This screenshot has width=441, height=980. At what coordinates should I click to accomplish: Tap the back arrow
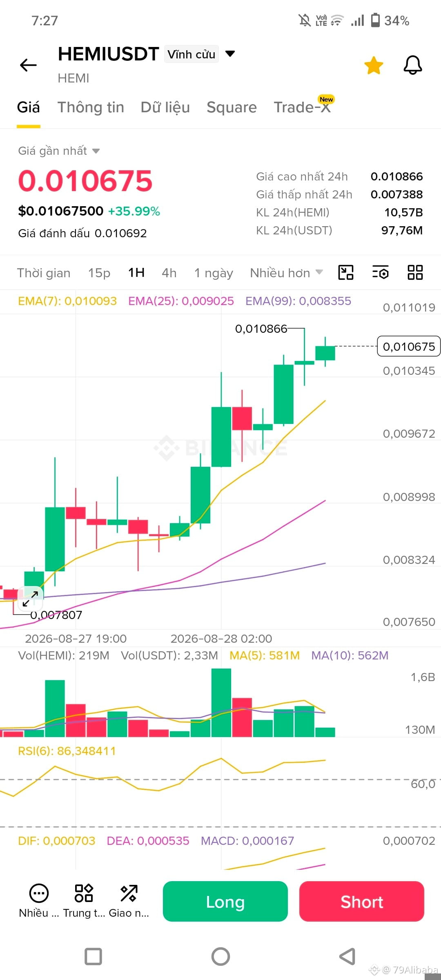coord(28,65)
